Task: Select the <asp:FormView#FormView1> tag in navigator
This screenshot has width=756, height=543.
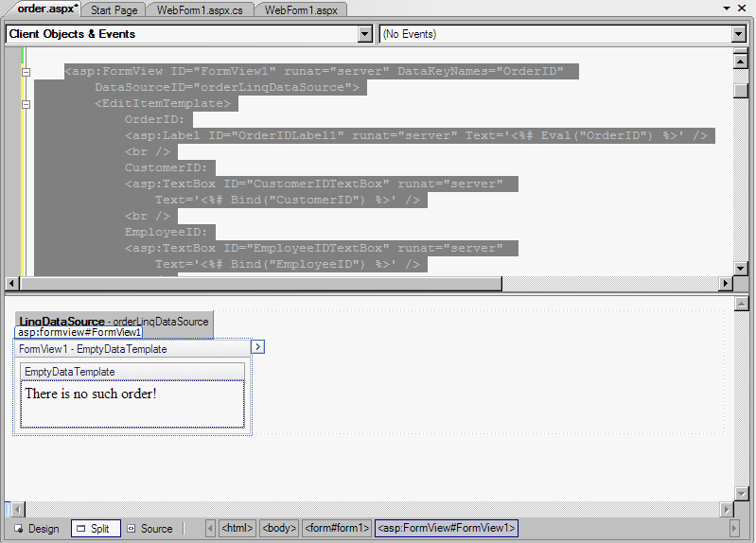Action: tap(447, 528)
